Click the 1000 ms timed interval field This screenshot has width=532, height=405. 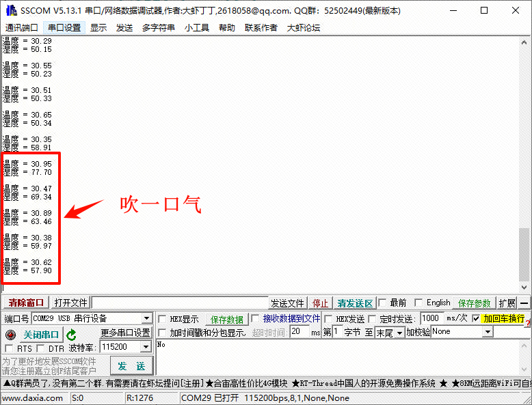pyautogui.click(x=431, y=319)
